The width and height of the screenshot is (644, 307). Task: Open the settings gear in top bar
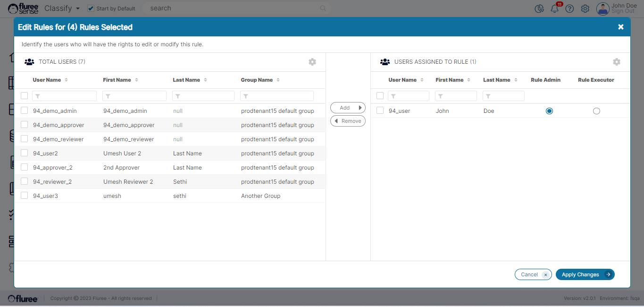coord(585,9)
